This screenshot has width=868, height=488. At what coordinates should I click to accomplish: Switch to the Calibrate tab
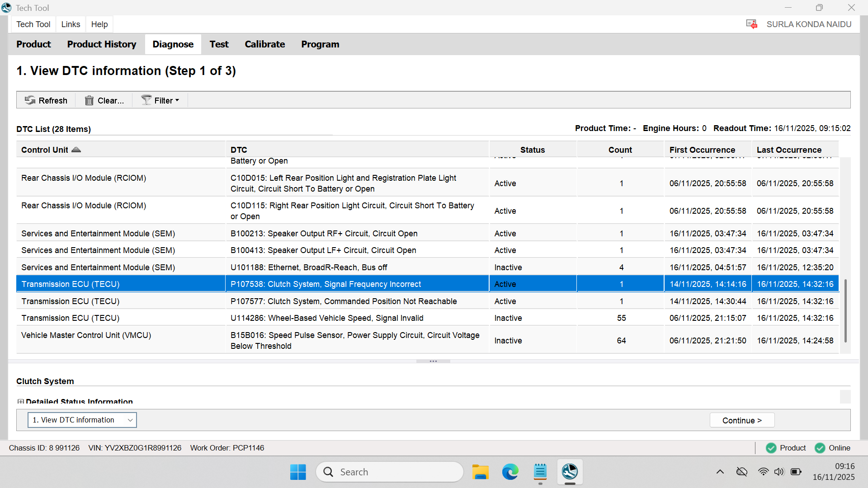tap(265, 44)
